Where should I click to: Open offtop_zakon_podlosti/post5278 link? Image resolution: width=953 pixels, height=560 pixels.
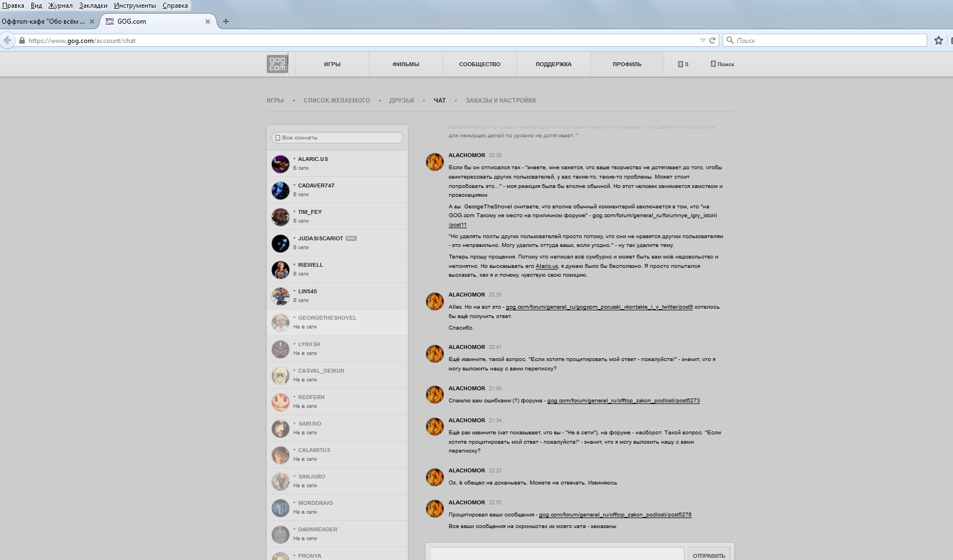coord(615,515)
